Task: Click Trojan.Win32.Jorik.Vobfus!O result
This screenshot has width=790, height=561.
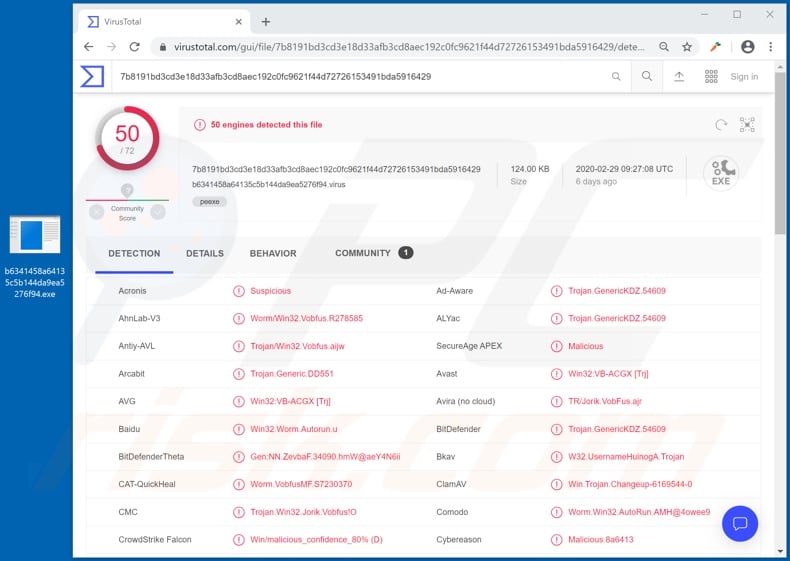Action: pyautogui.click(x=303, y=512)
